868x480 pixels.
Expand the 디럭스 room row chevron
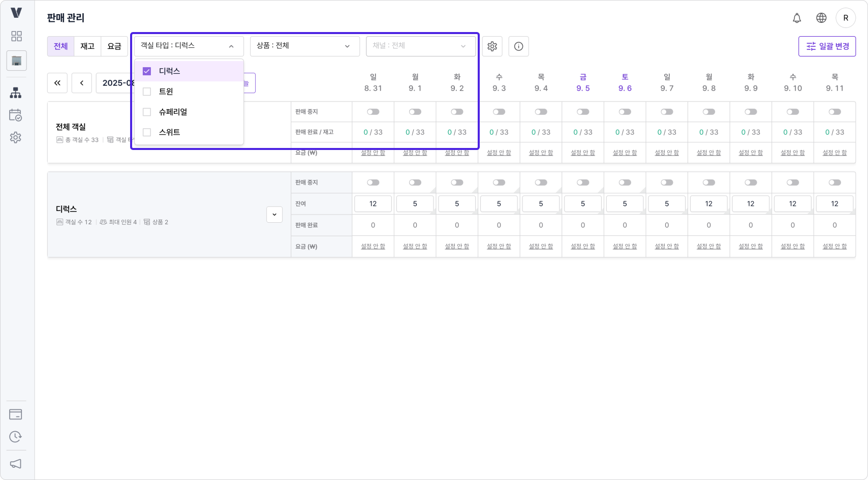(x=274, y=215)
